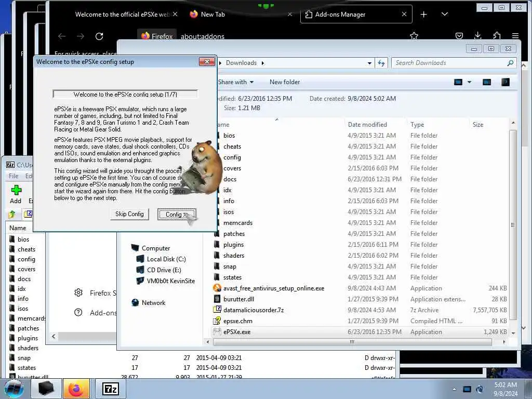Select the bios folder in Explorer
The width and height of the screenshot is (532, 399).
(x=229, y=136)
